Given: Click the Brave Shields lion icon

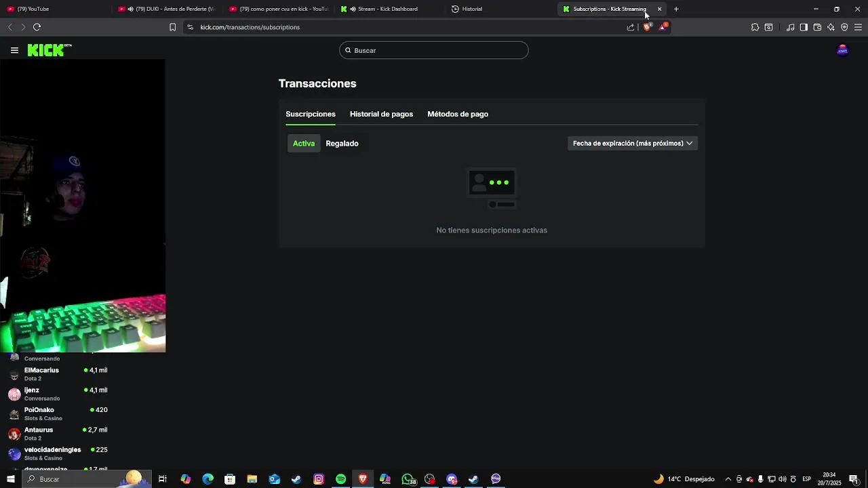Looking at the screenshot, I should click(647, 27).
